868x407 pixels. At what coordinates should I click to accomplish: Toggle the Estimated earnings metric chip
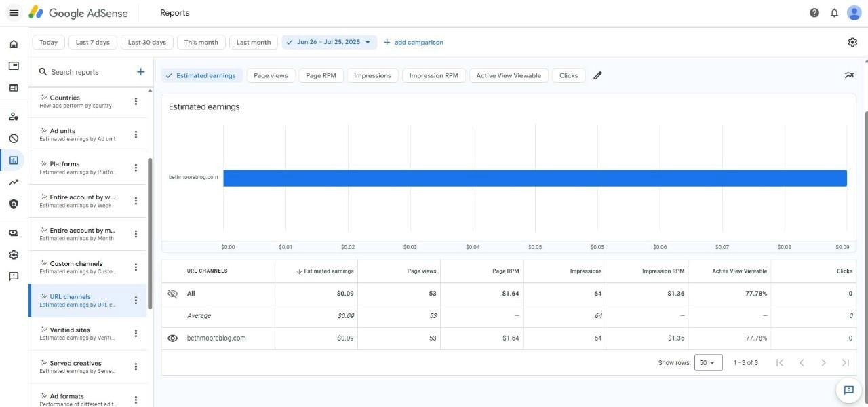(201, 75)
